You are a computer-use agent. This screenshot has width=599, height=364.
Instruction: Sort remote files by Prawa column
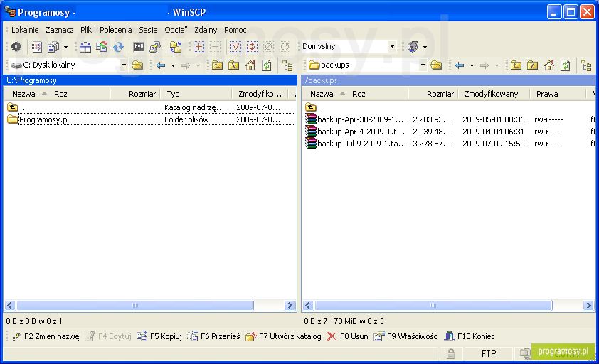(x=558, y=94)
